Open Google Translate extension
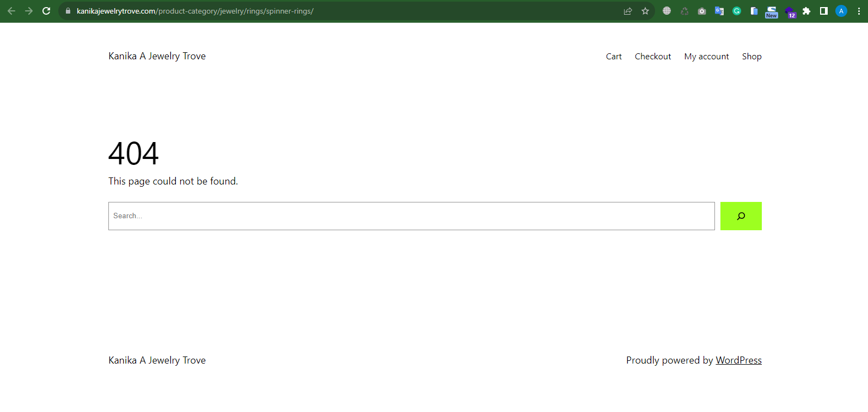The width and height of the screenshot is (868, 412). 719,11
